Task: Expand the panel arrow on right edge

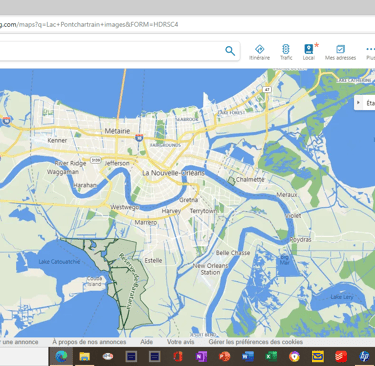Action: [x=359, y=103]
